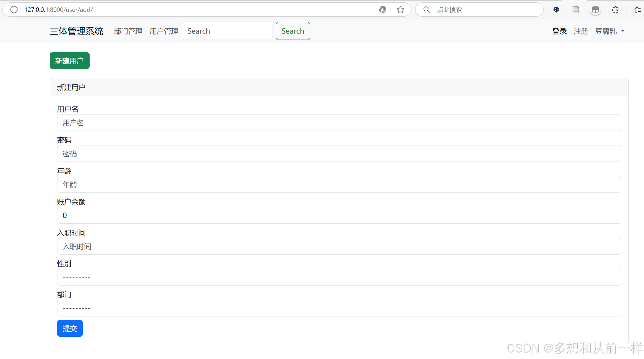The image size is (644, 359).
Task: Click the gray document extension icon
Action: coord(576,10)
